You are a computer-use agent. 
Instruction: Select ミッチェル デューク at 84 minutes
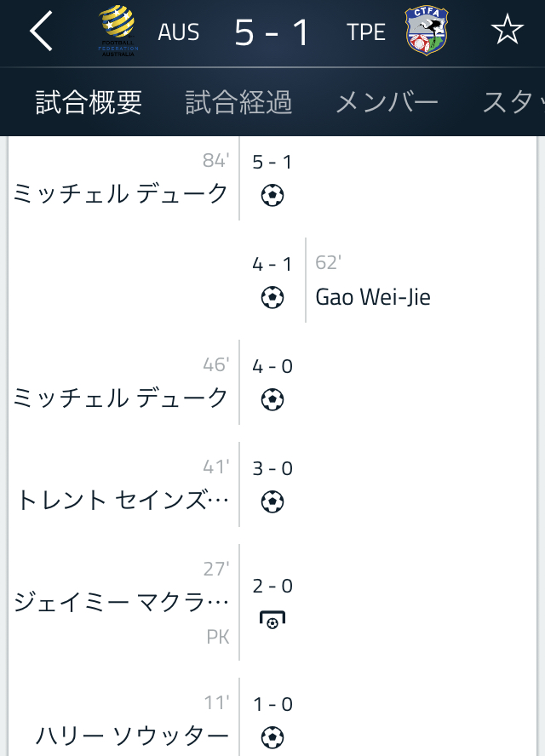[121, 193]
